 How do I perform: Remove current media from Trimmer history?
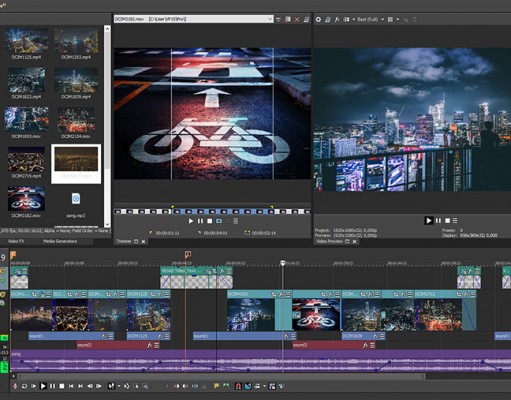tap(297, 20)
